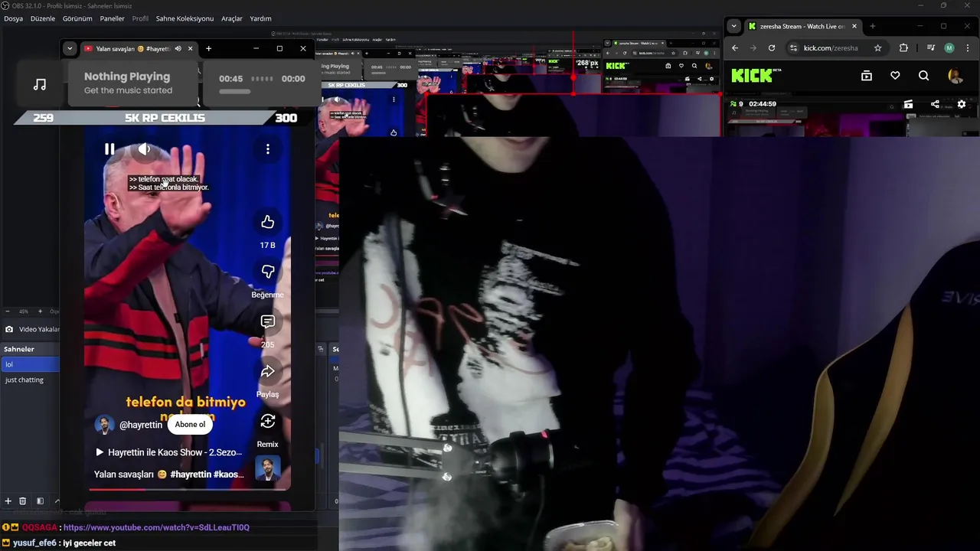Open a new tab in Kick browser window
This screenshot has width=980, height=551.
point(872,26)
